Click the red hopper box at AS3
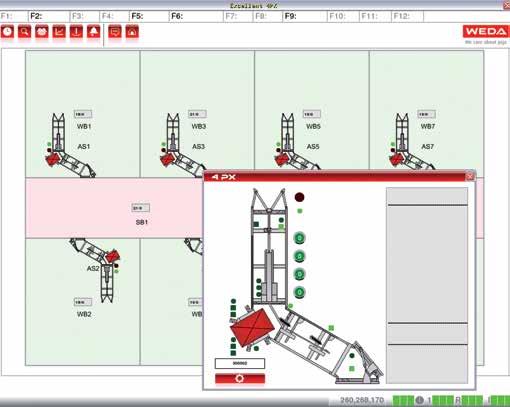 coord(167,159)
